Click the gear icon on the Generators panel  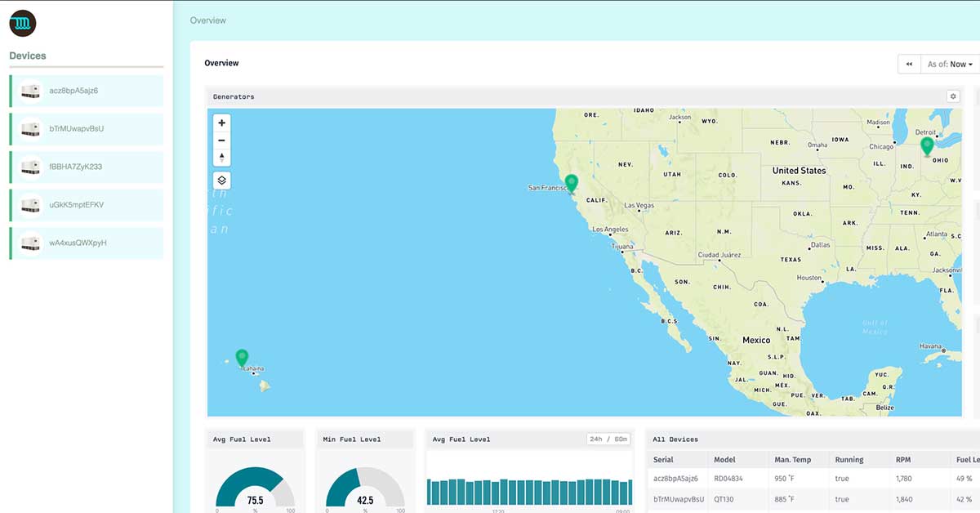tap(953, 96)
